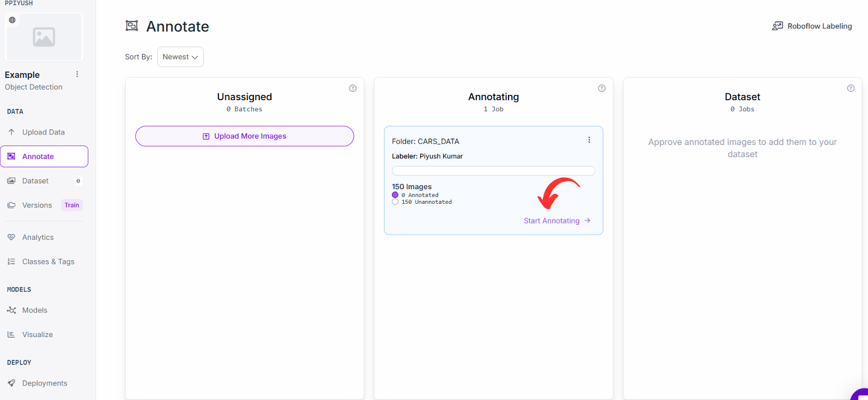
Task: Click the 0 Annotated purple indicator
Action: coord(395,195)
